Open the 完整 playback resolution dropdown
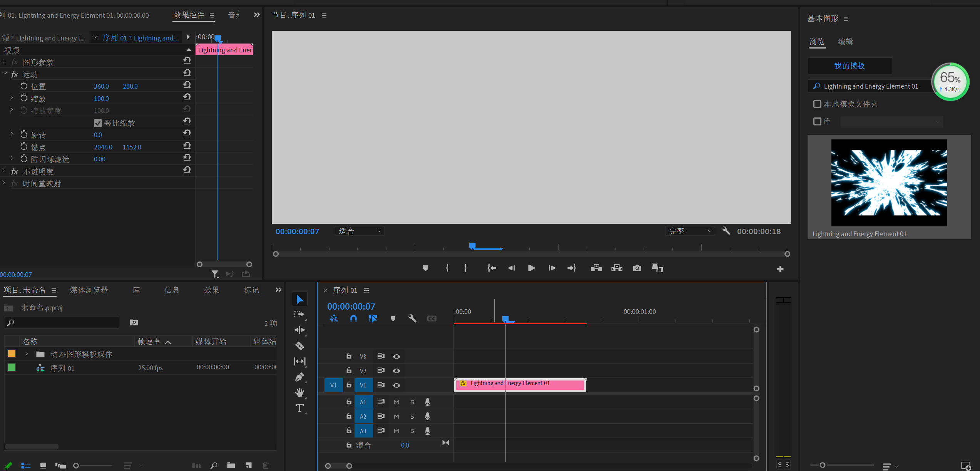 (x=690, y=231)
